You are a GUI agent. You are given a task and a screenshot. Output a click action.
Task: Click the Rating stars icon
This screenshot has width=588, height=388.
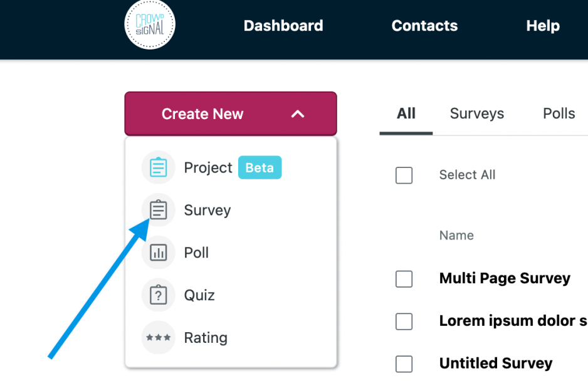(159, 338)
